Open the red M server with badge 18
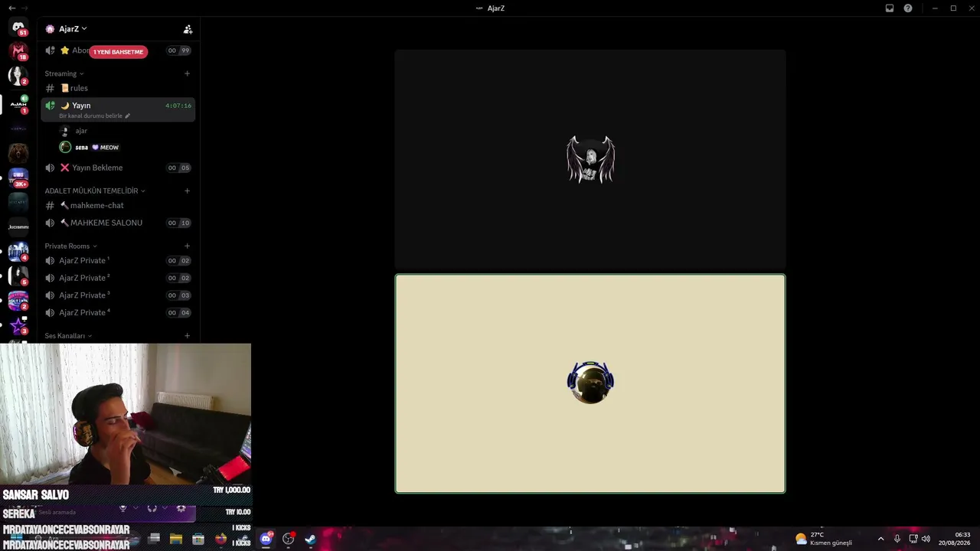980x551 pixels. (18, 51)
